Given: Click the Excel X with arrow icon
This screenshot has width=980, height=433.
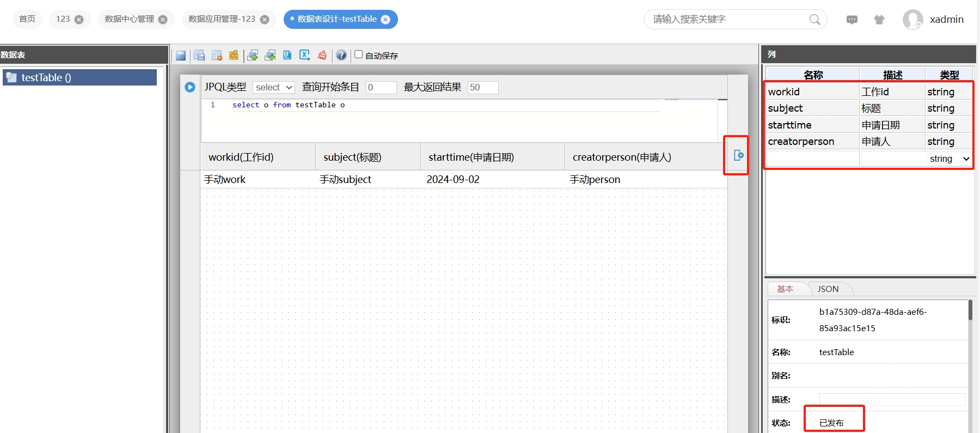Looking at the screenshot, I should (x=305, y=56).
